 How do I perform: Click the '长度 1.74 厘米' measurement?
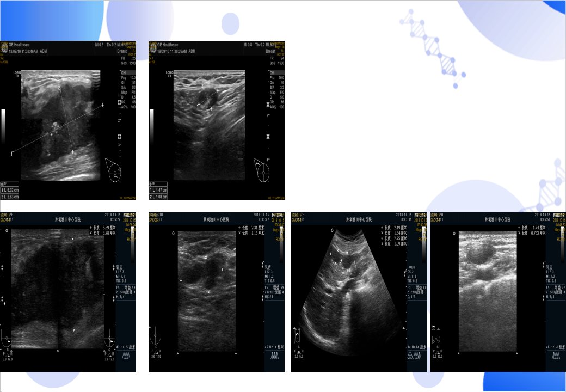point(532,228)
